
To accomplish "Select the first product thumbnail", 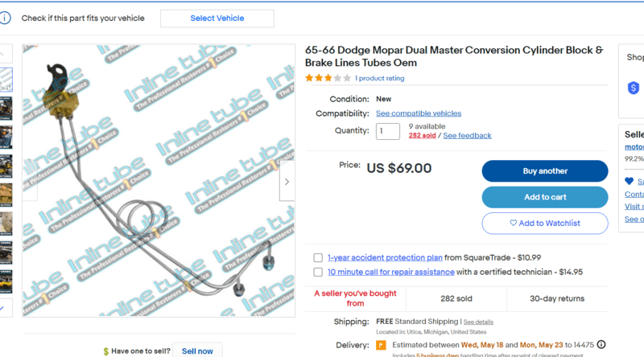I will (6, 80).
